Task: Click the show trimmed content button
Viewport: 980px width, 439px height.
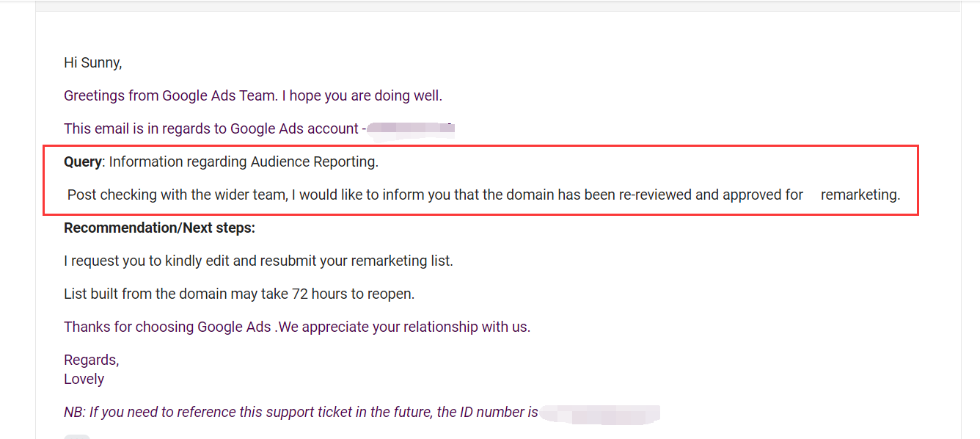Action: (x=77, y=437)
